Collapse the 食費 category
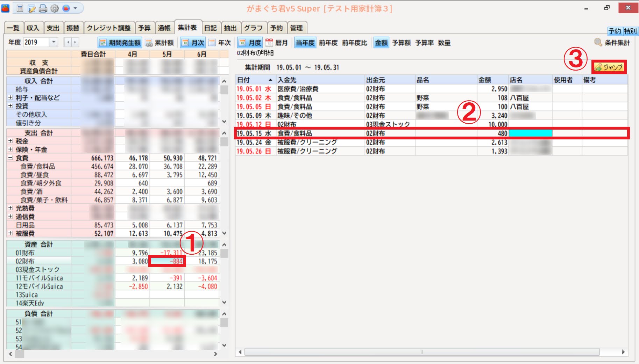 pos(10,158)
